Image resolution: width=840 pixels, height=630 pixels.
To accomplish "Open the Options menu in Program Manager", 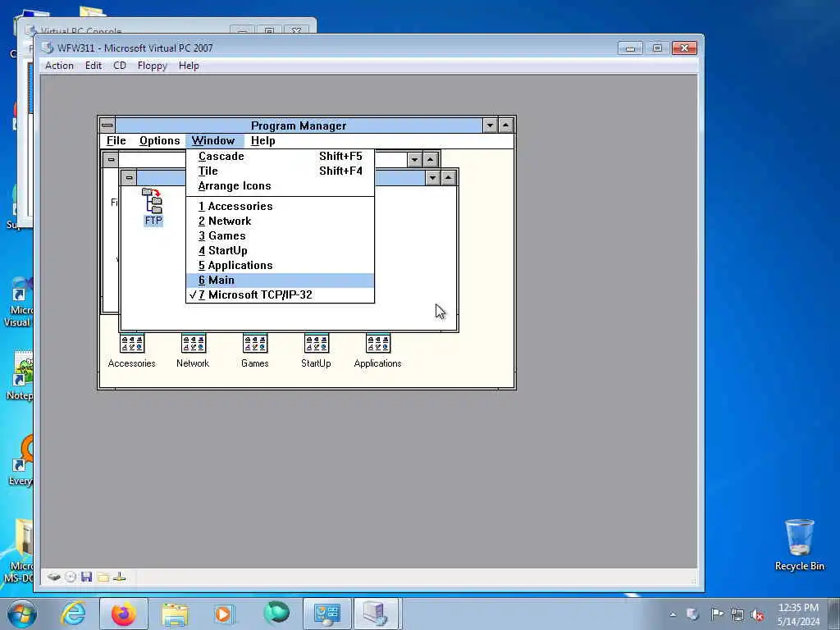I will (x=160, y=140).
